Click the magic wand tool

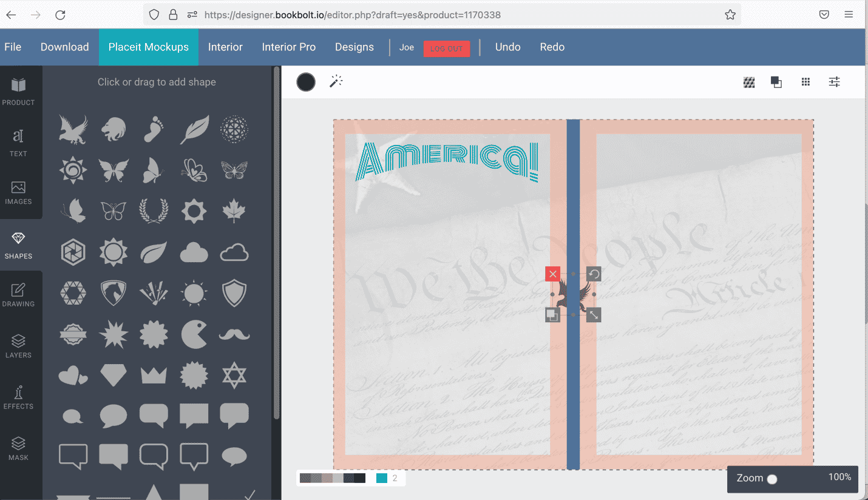[x=336, y=81]
